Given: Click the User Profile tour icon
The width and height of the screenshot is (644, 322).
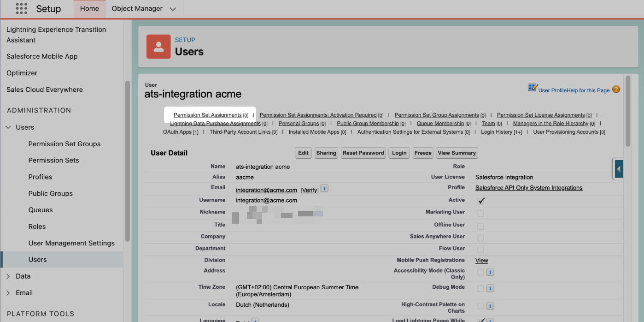Looking at the screenshot, I should [x=533, y=88].
